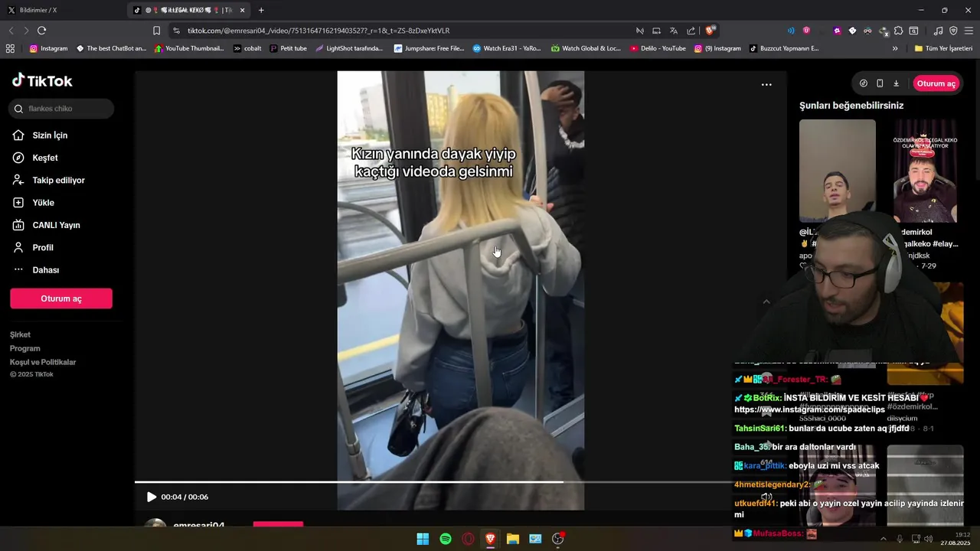Viewport: 980px width, 551px height.
Task: Bookmark this page with bookmark icon
Action: [156, 31]
